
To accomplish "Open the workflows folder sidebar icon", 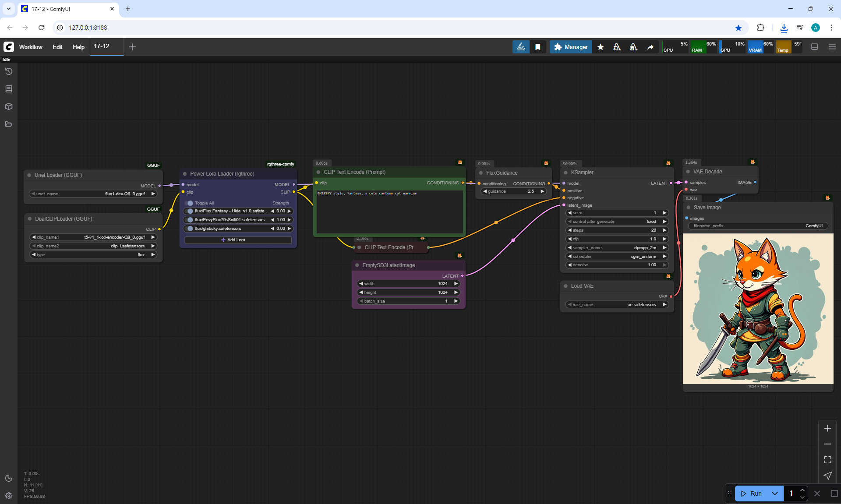I will point(9,124).
